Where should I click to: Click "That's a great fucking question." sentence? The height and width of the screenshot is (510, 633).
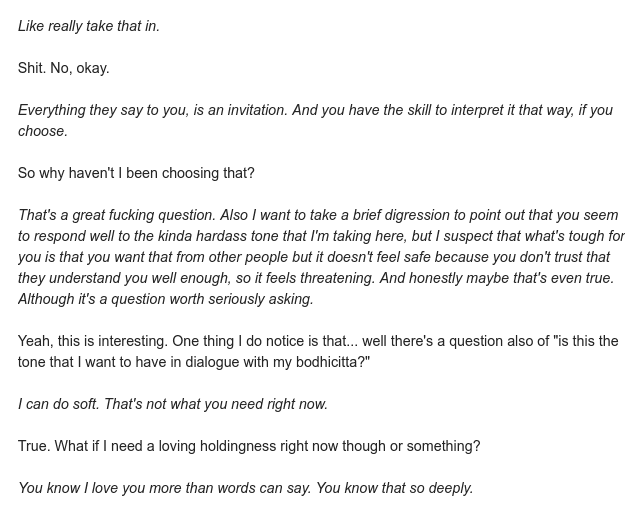pos(116,215)
